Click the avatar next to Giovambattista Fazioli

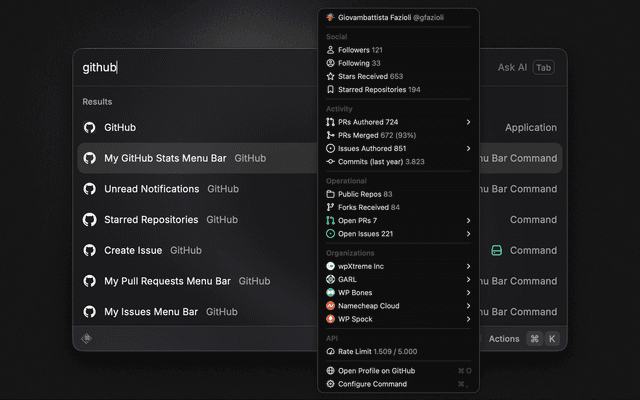click(x=330, y=17)
